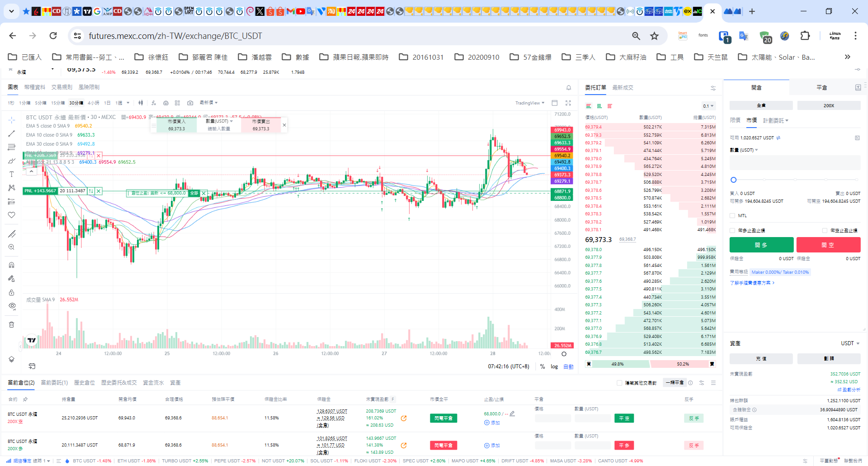Open the calculator icon beside available balance
This screenshot has width=868, height=466.
857,138
